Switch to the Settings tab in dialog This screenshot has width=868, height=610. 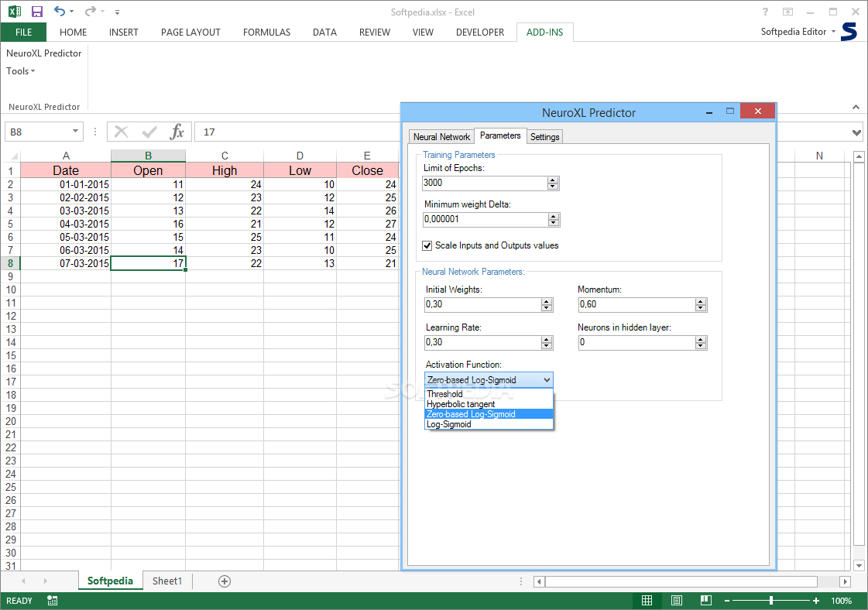(x=544, y=137)
